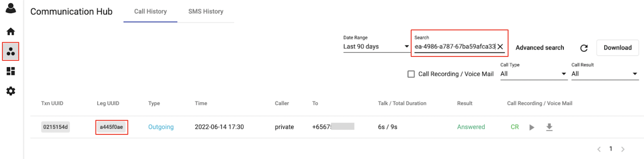Open the dashboard grid icon
This screenshot has width=644, height=159.
click(11, 71)
